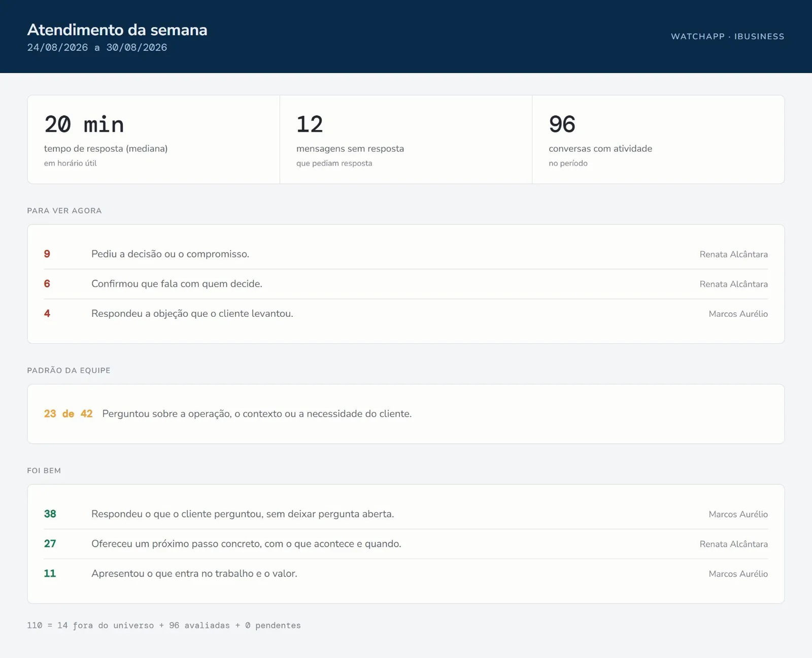Click the green count 38 indicator
812x658 pixels.
[x=50, y=514]
